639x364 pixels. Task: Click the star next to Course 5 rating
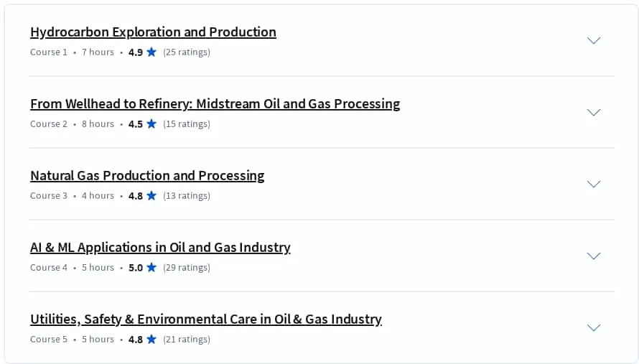(151, 339)
